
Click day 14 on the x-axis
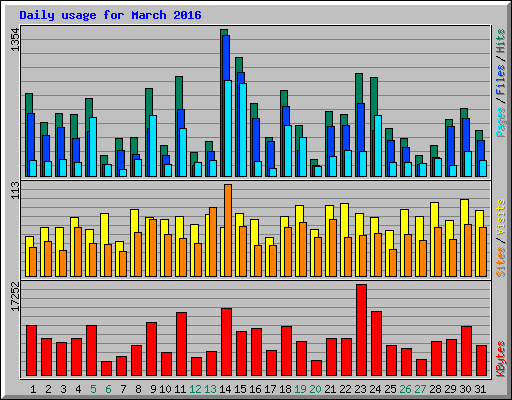(225, 389)
